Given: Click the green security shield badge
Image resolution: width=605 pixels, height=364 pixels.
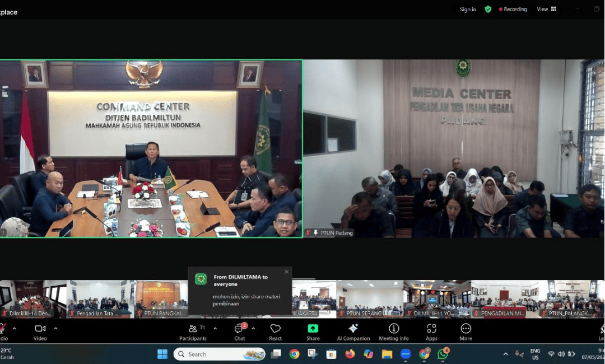Looking at the screenshot, I should tap(488, 9).
